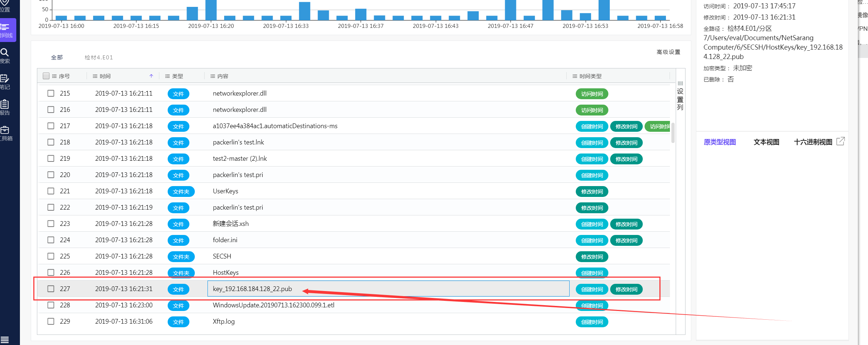Check the box for row 227
The width and height of the screenshot is (868, 345).
pyautogui.click(x=51, y=289)
